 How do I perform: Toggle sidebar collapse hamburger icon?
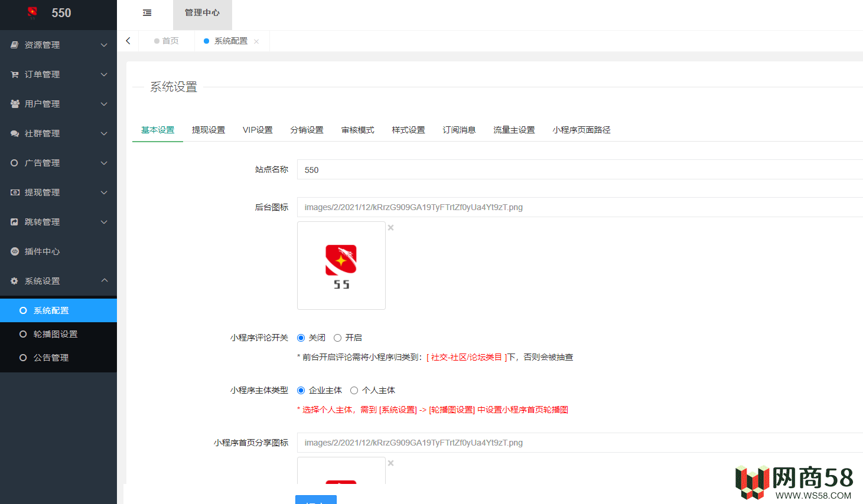point(147,12)
